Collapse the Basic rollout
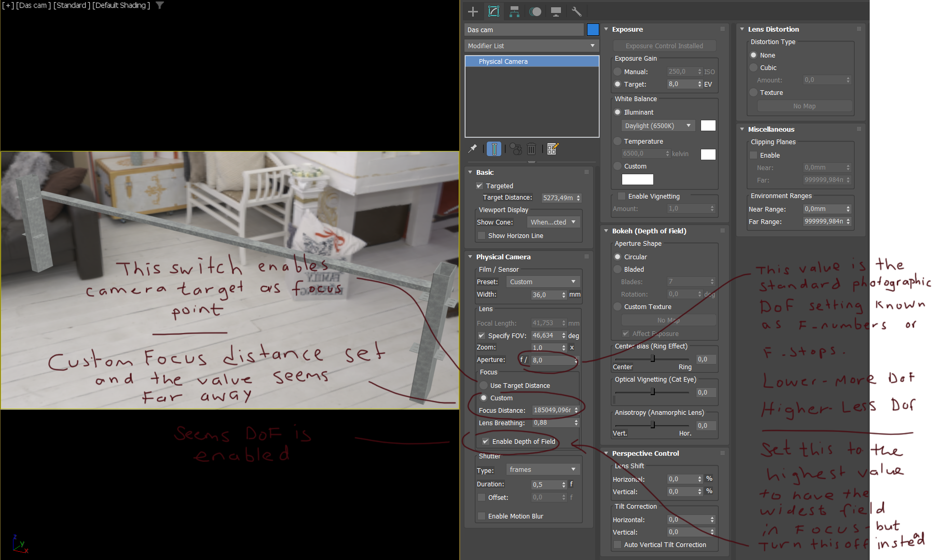The height and width of the screenshot is (560, 933). 470,172
